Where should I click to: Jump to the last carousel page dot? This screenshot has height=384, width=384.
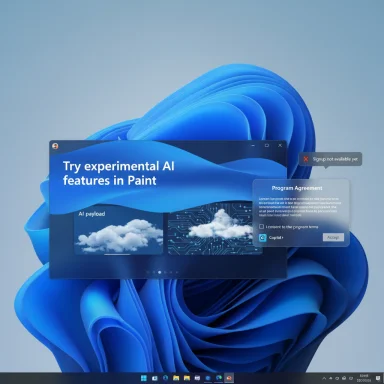tap(177, 272)
